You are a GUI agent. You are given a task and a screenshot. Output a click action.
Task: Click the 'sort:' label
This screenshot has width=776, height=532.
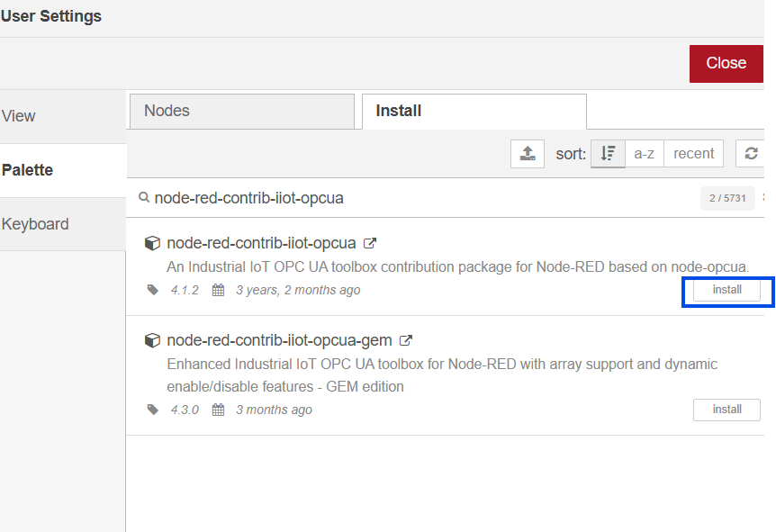(x=571, y=154)
